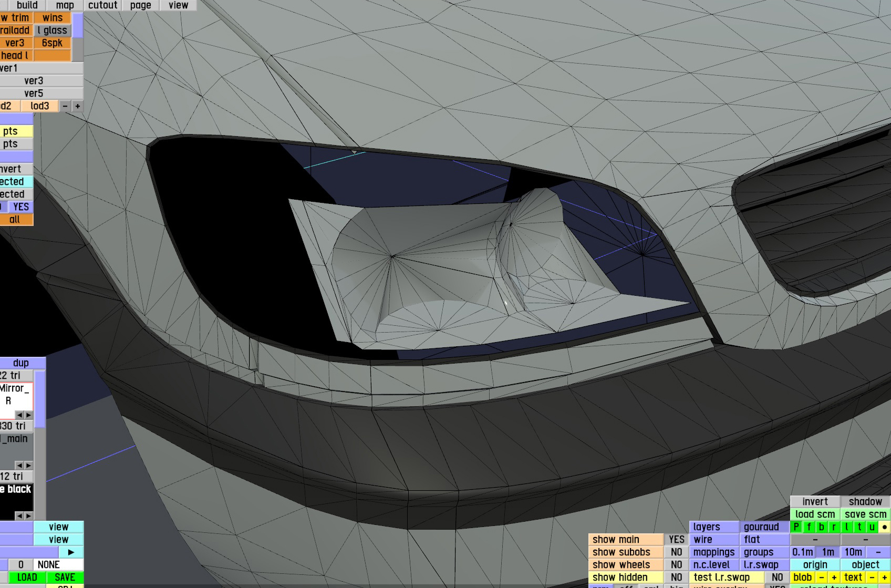Image resolution: width=891 pixels, height=588 pixels.
Task: Select the 10m grid size
Action: point(853,552)
